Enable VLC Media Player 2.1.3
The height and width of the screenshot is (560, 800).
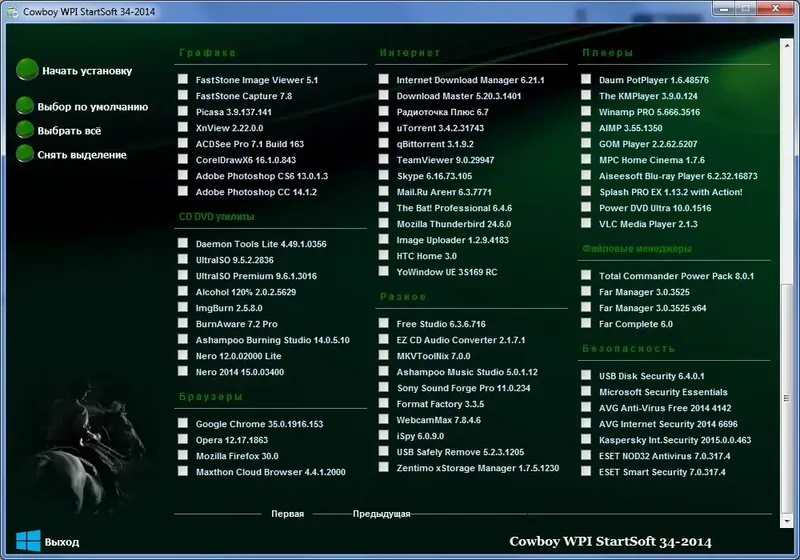click(x=586, y=223)
